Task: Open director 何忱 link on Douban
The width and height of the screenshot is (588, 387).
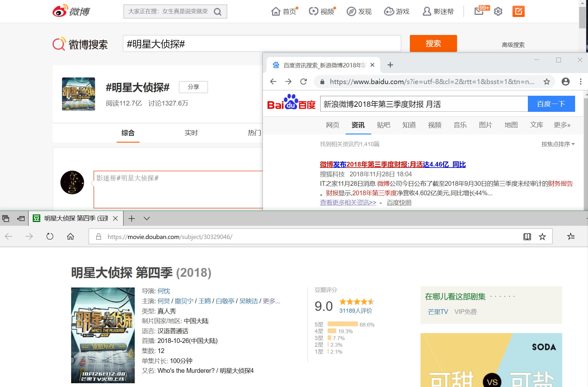Action: tap(164, 291)
